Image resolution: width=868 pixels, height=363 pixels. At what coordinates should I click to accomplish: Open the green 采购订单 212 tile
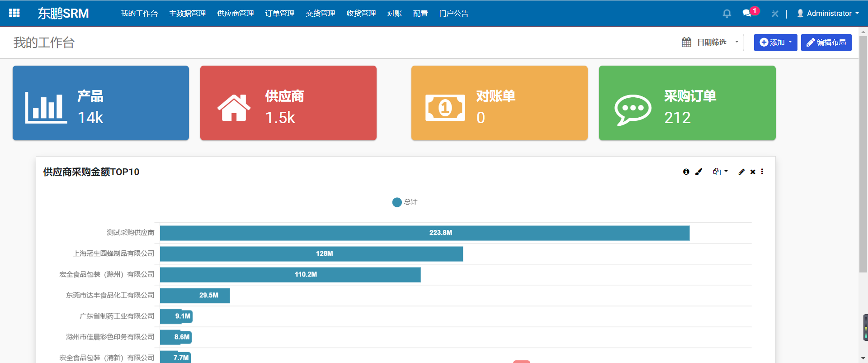click(x=687, y=103)
